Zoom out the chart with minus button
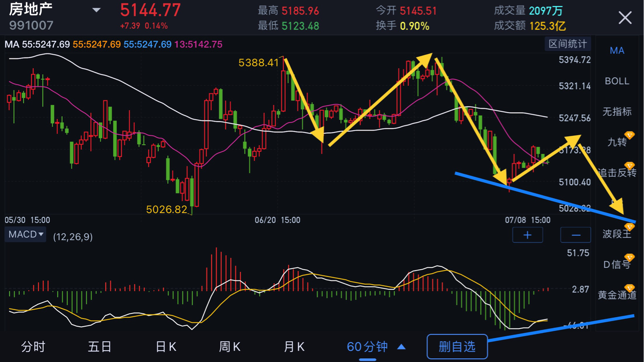The image size is (644, 362). [576, 235]
